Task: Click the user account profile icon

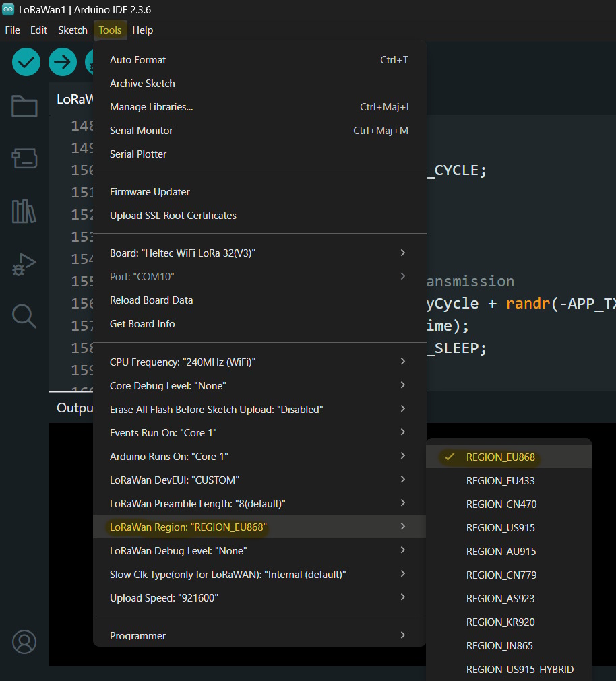Action: click(24, 642)
